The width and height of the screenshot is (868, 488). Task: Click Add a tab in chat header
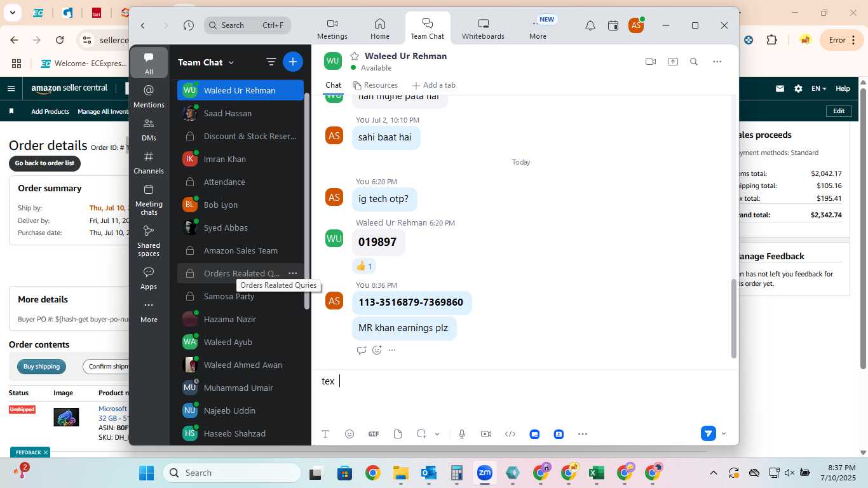point(433,85)
